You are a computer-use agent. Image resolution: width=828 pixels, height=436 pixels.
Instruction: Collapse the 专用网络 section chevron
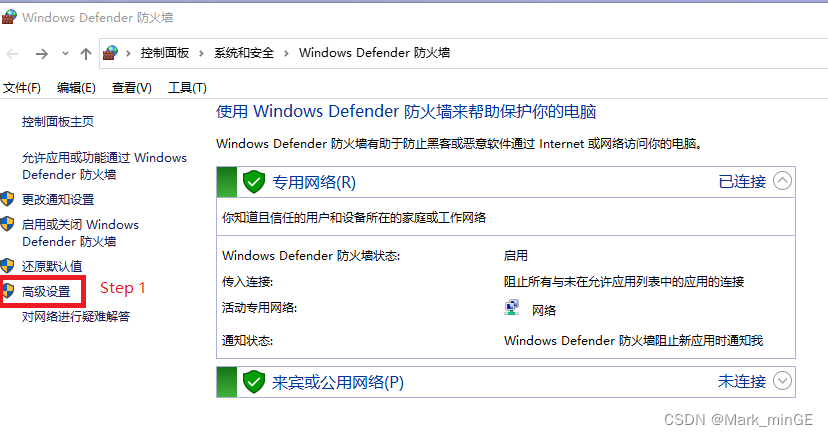782,181
